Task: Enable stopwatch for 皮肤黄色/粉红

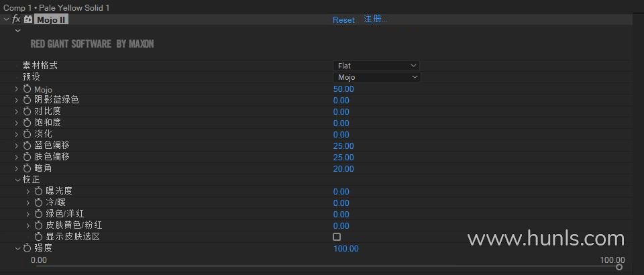Action: pyautogui.click(x=39, y=225)
